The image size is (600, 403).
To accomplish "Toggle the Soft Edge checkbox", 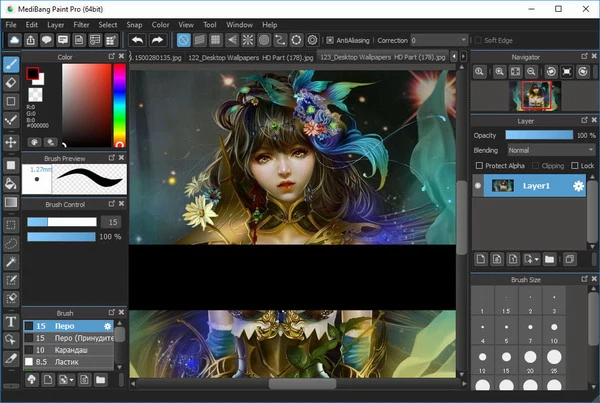I will click(478, 40).
